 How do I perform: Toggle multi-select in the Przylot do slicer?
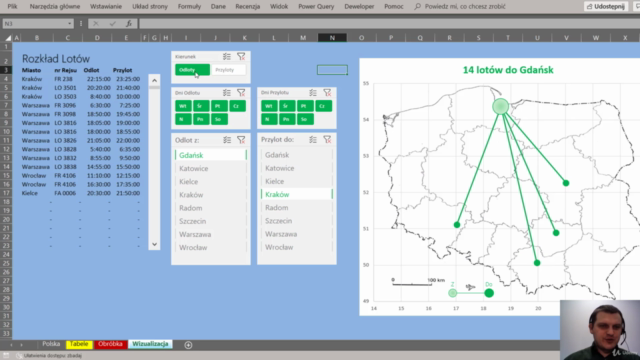[x=313, y=140]
